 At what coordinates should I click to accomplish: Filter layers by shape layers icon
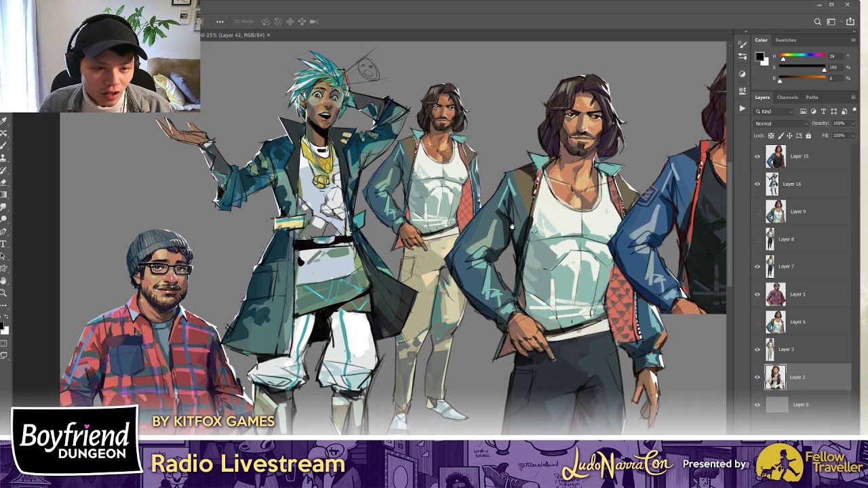(x=834, y=111)
